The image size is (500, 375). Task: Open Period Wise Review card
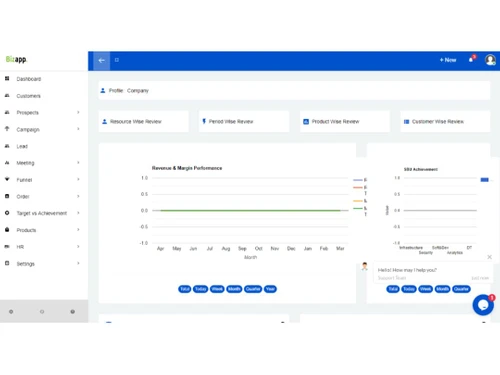(244, 122)
